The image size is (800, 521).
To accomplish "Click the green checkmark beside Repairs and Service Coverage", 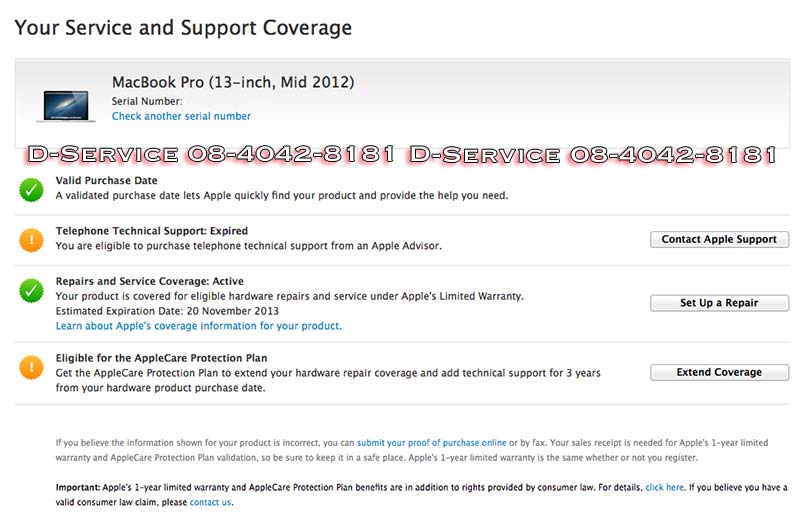I will point(31,291).
